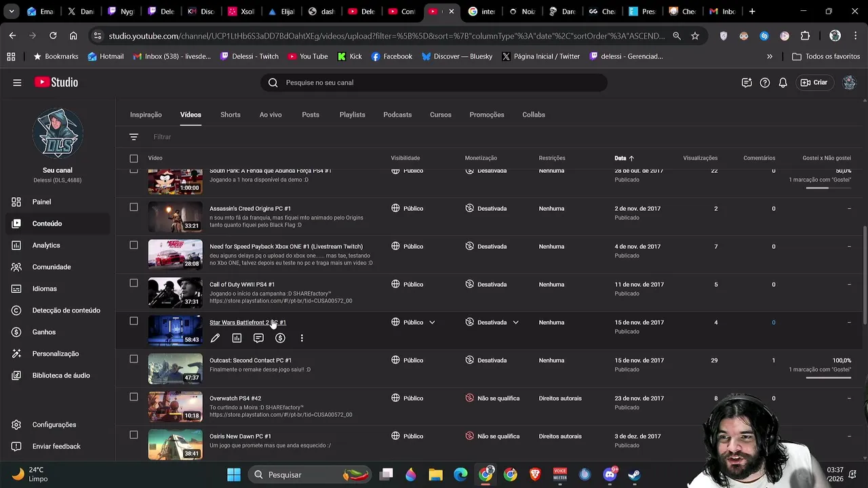The width and height of the screenshot is (868, 488).
Task: Show more bookmarks chevron
Action: 770,57
